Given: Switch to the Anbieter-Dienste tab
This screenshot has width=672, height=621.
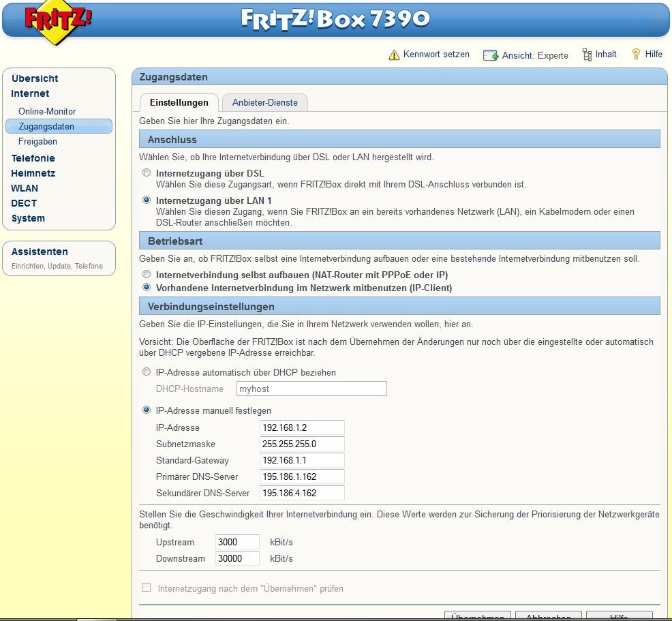Looking at the screenshot, I should [264, 103].
